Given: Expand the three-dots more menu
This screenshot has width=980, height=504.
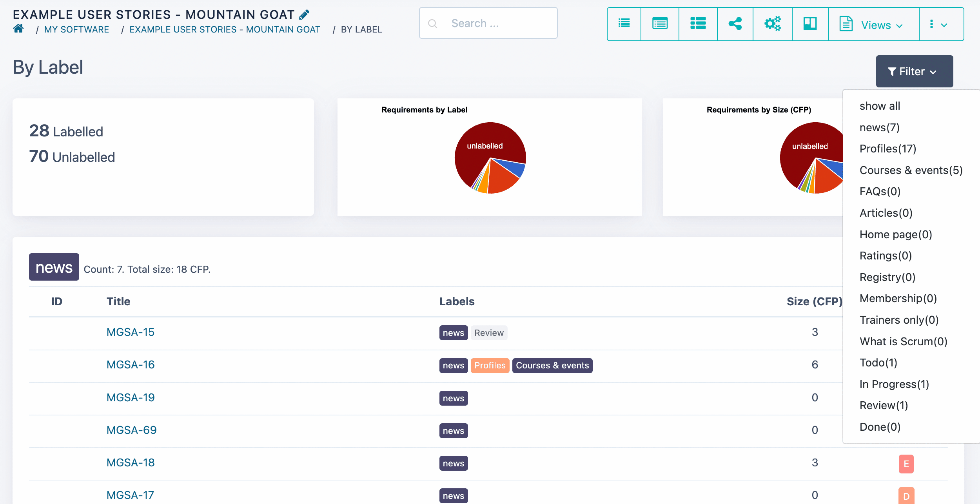Looking at the screenshot, I should point(941,24).
